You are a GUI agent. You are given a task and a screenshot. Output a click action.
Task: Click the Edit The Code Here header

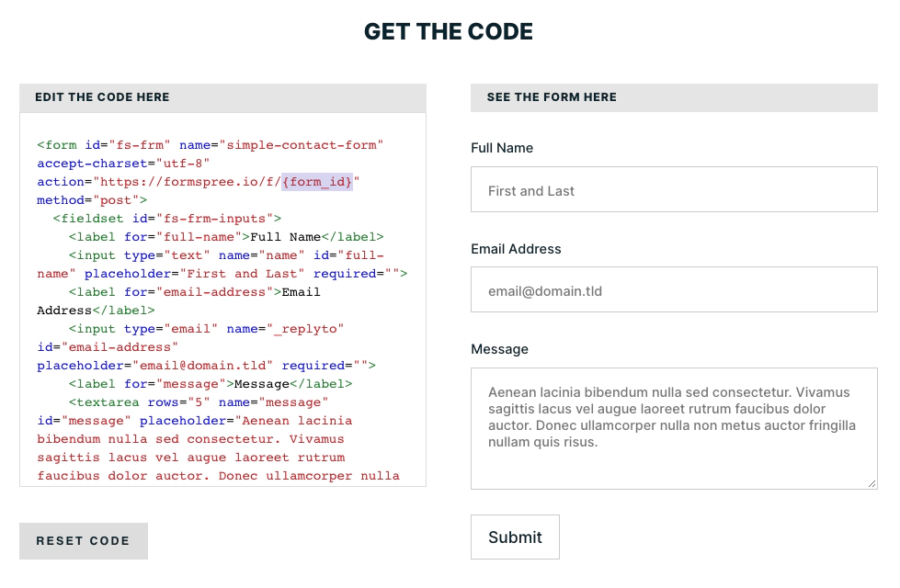coord(102,97)
